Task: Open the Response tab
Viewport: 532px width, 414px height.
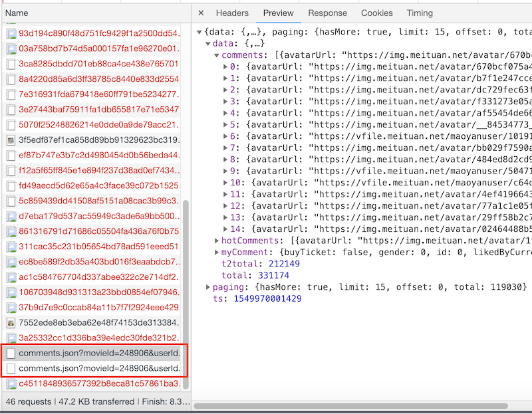Action: 327,13
